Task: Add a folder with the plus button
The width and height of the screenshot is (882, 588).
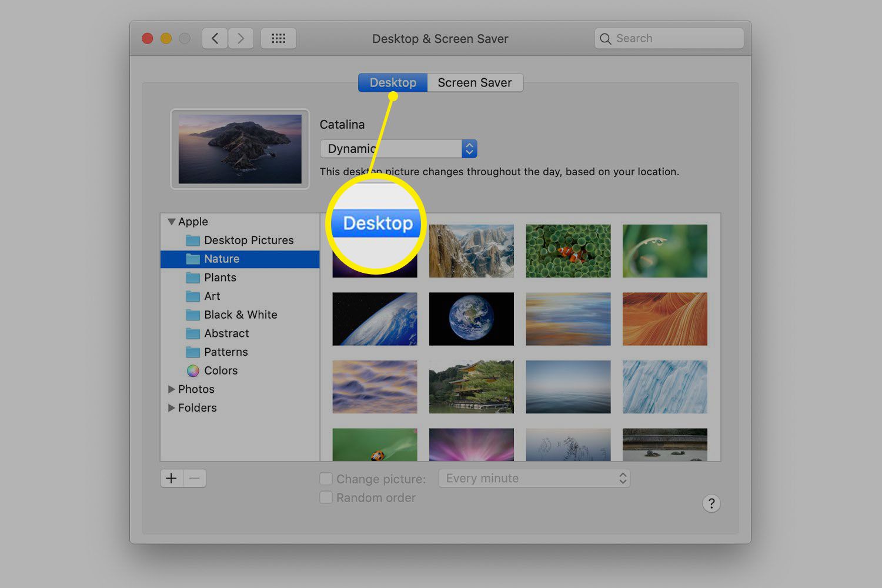Action: click(171, 478)
